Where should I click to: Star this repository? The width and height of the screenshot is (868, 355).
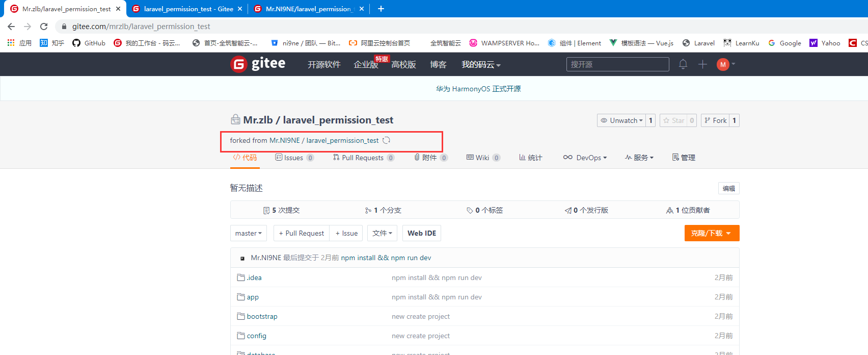(x=673, y=120)
